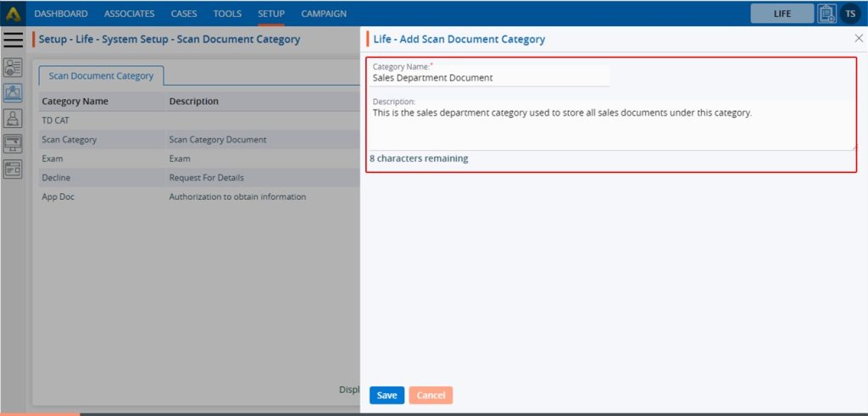
Task: Click into the Description text area
Action: point(612,127)
